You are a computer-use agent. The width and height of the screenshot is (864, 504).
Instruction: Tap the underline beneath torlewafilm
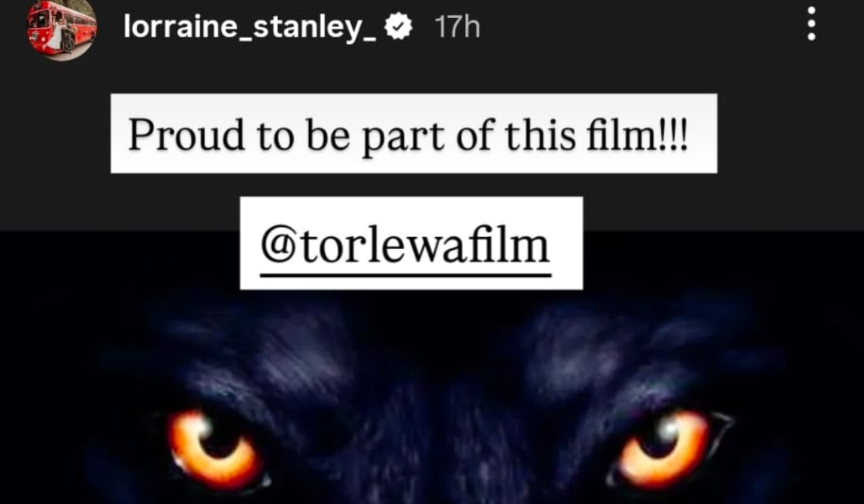coord(405,274)
